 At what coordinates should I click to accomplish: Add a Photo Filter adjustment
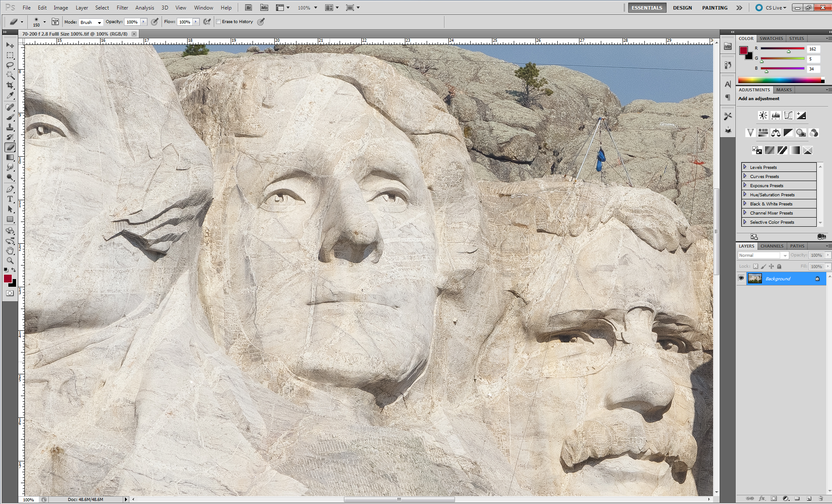click(x=801, y=133)
